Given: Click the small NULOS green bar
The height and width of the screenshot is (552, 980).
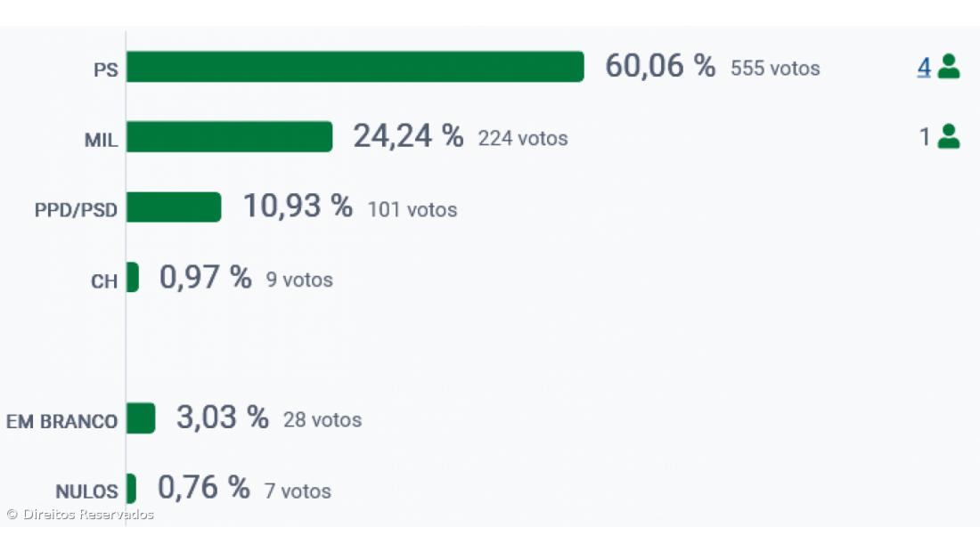Looking at the screenshot, I should [131, 488].
